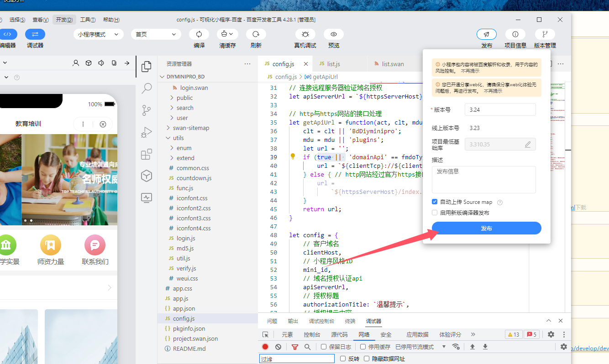Click the errors count badge 5
Image resolution: width=609 pixels, height=364 pixels.
pos(532,334)
